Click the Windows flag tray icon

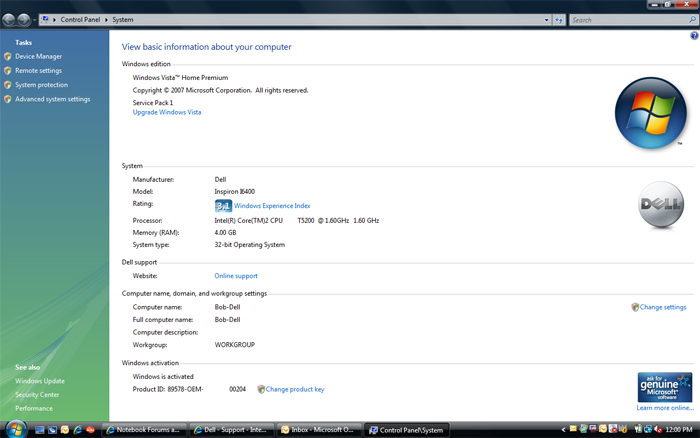(583, 429)
